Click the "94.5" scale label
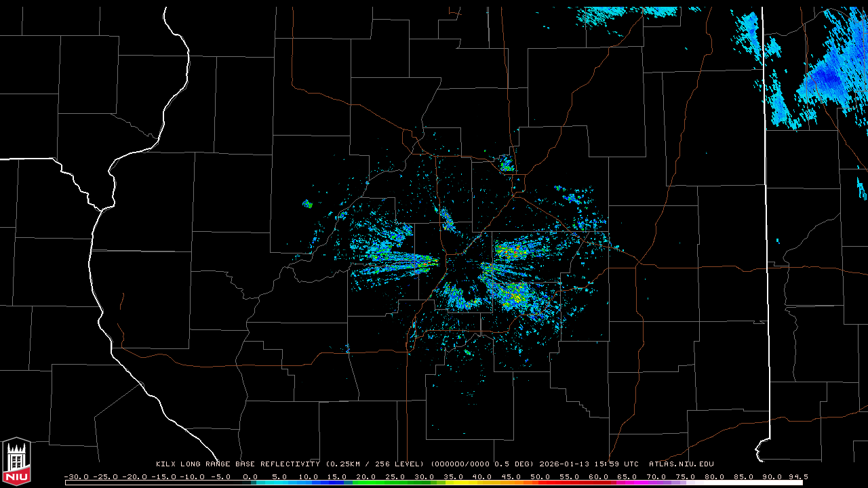The width and height of the screenshot is (868, 488). [x=798, y=476]
